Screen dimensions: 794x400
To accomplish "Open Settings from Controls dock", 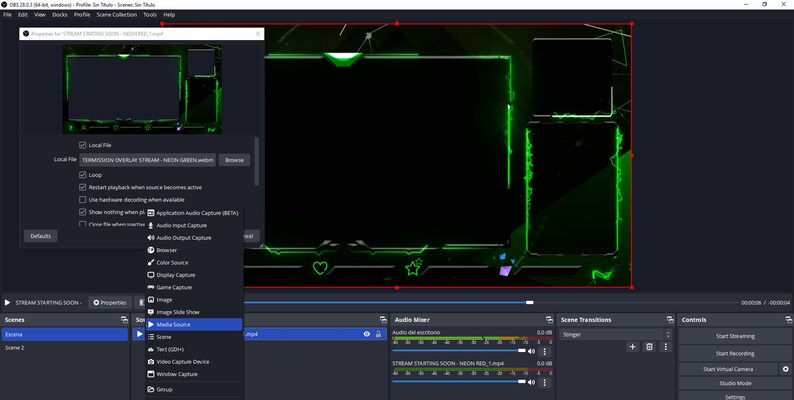I will click(x=735, y=396).
